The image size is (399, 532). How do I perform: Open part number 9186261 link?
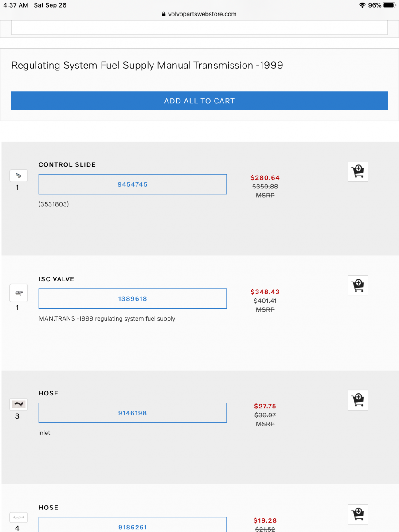tap(133, 526)
